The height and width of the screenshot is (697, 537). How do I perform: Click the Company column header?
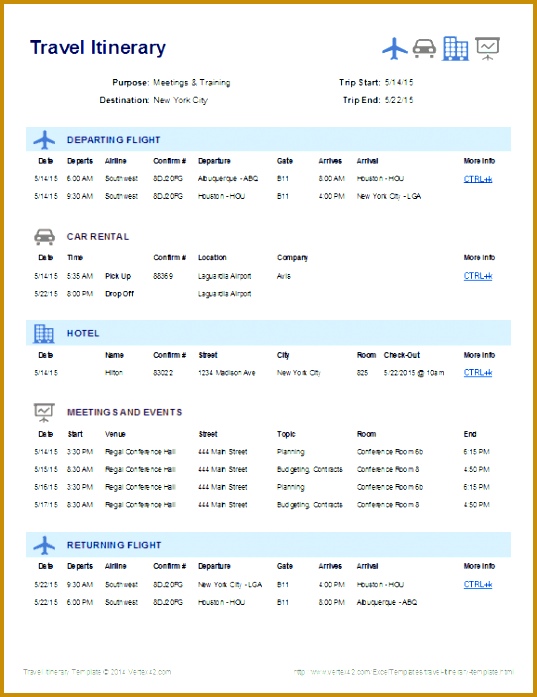coord(292,258)
